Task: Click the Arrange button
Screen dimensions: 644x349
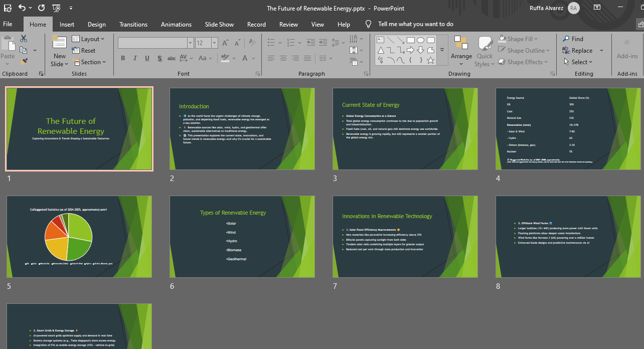Action: 461,50
